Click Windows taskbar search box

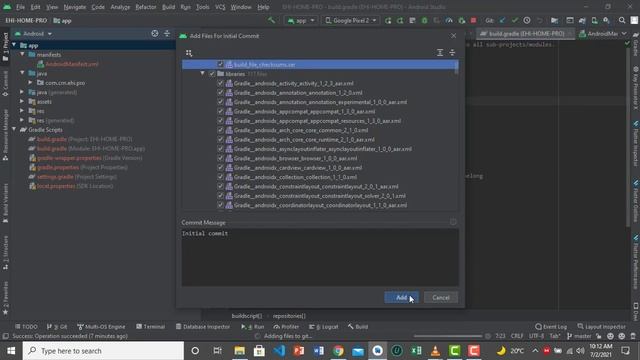[103, 351]
